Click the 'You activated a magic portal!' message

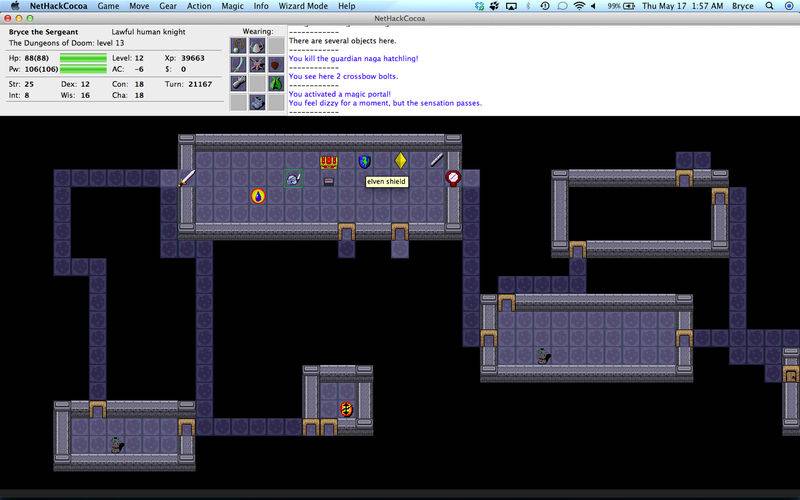click(340, 94)
